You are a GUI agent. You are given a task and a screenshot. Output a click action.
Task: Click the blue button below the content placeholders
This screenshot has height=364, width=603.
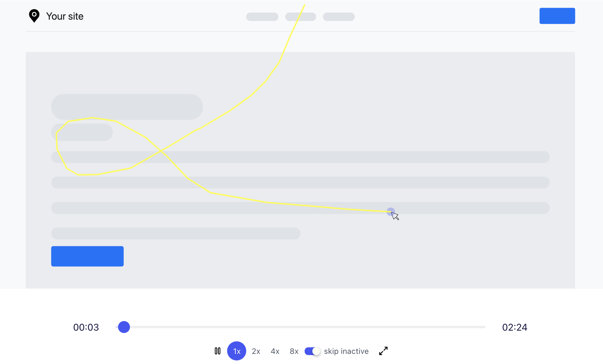tap(87, 256)
